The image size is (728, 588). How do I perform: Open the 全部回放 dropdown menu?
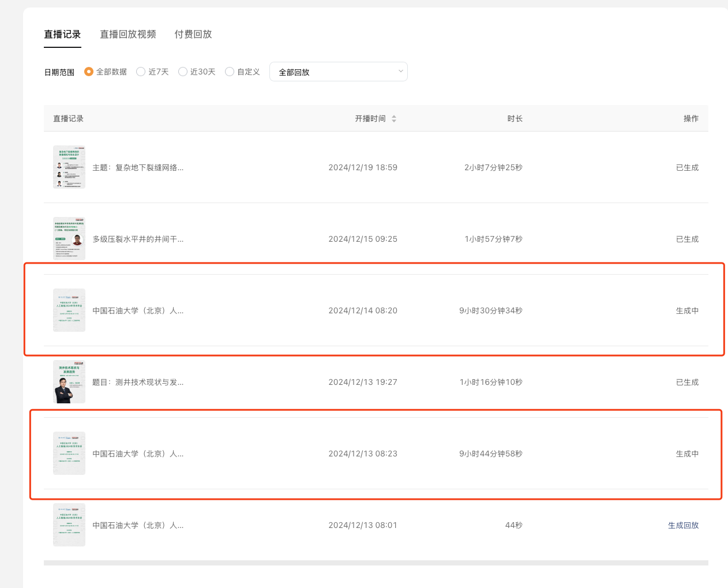pyautogui.click(x=339, y=71)
